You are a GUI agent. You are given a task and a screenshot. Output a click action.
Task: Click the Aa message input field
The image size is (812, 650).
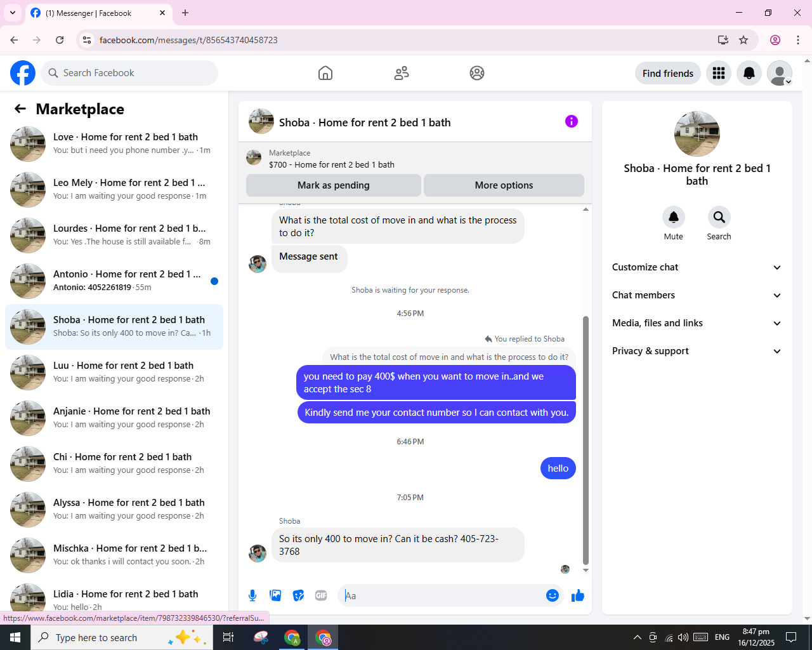[x=443, y=595]
